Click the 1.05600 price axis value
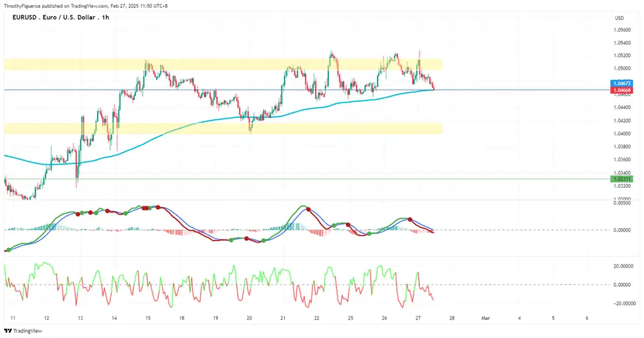Screen dimensions: 644x338 622,30
